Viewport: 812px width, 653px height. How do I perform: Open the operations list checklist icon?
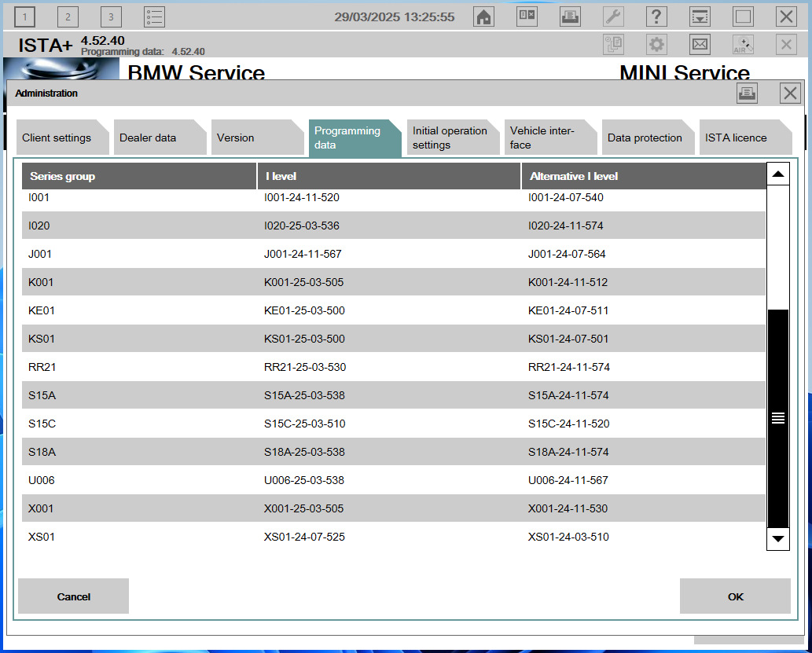[154, 16]
